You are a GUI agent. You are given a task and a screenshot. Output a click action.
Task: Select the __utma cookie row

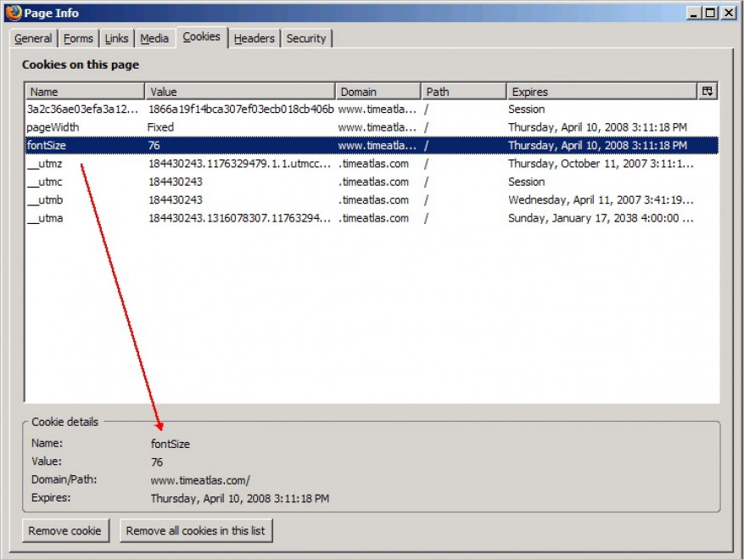point(372,218)
